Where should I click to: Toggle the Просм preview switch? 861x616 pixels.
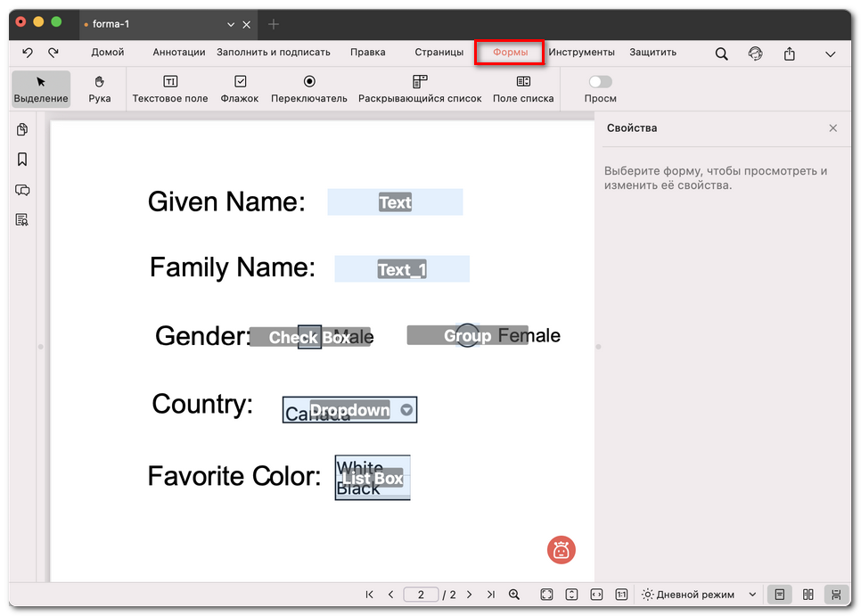600,82
